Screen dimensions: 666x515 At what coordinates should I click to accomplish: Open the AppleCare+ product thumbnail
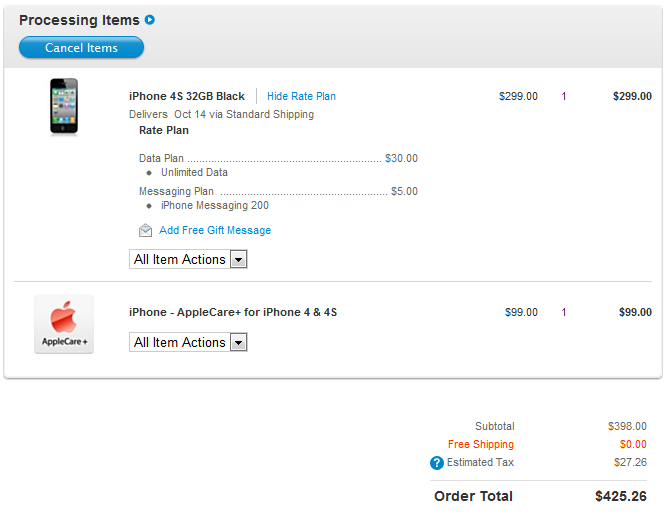(x=64, y=324)
